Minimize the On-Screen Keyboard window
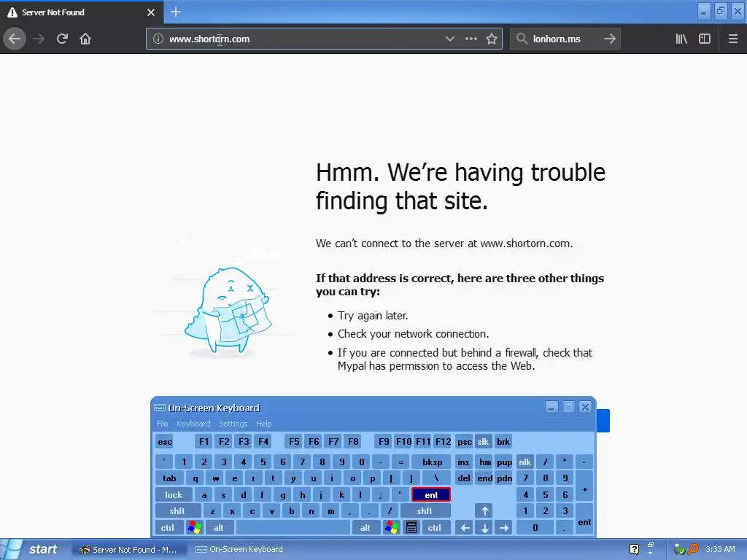This screenshot has width=747, height=560. (551, 407)
